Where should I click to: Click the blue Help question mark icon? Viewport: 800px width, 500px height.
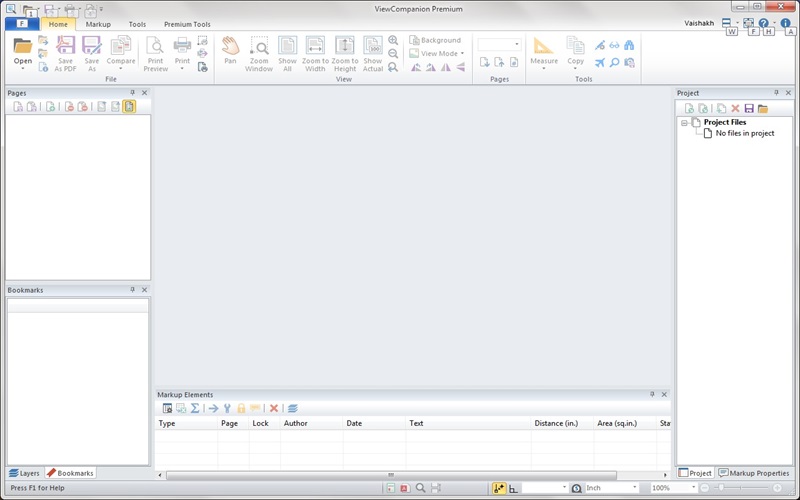pyautogui.click(x=763, y=23)
